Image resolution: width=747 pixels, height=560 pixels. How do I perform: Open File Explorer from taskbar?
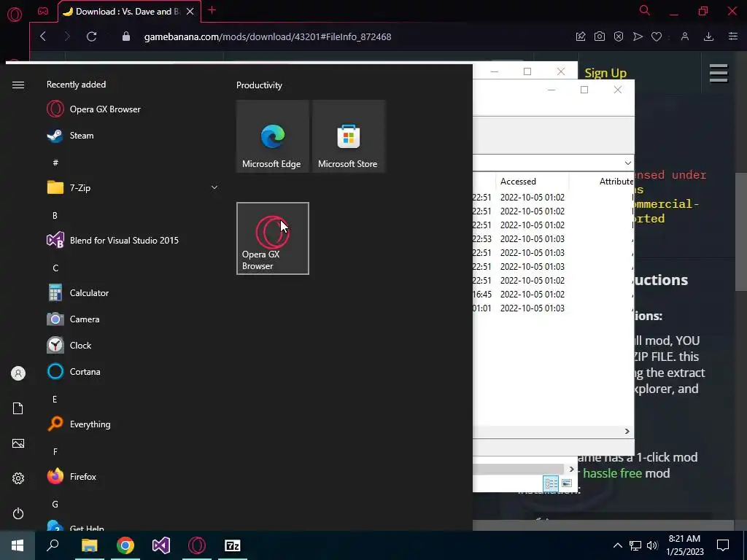click(x=89, y=545)
